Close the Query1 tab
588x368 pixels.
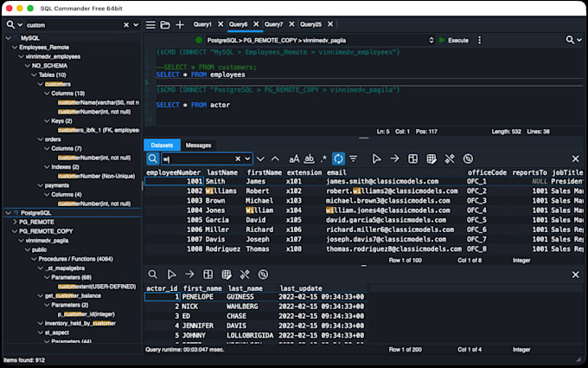coord(220,24)
